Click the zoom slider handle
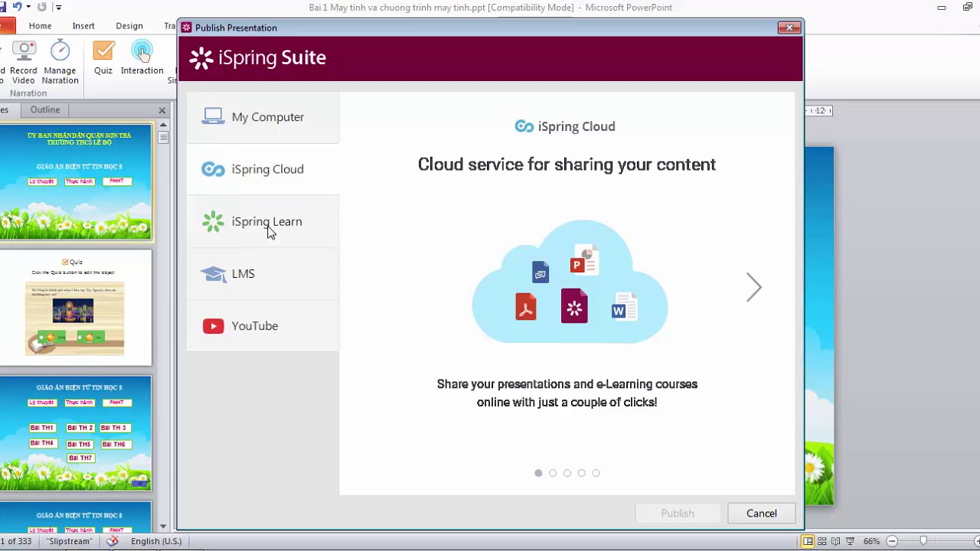 [923, 541]
